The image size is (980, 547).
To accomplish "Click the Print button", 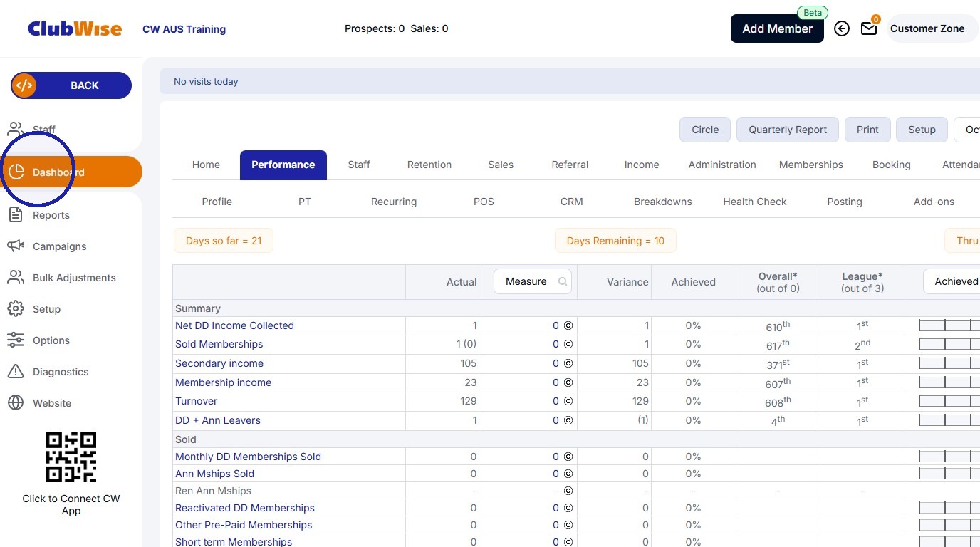I will point(867,130).
